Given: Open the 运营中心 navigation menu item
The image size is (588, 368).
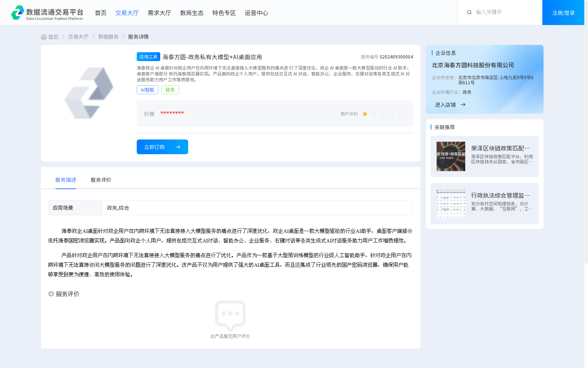Looking at the screenshot, I should (257, 13).
